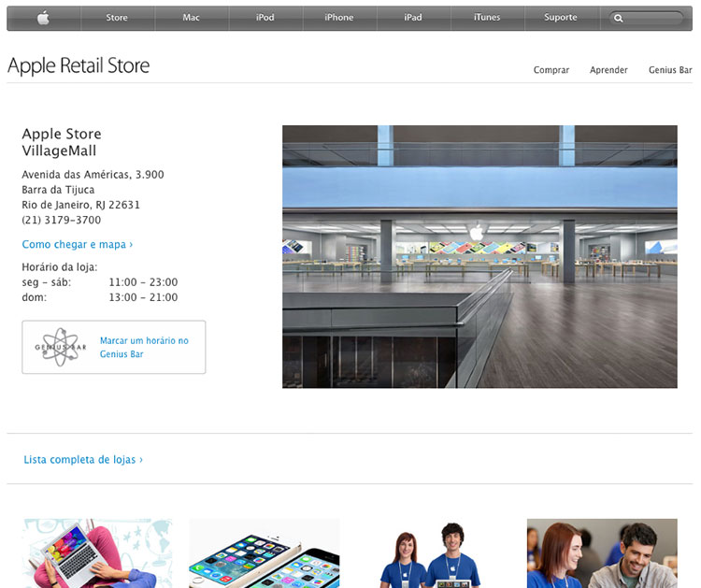Viewport: 701px width, 588px height.
Task: Focus the search field in navigation bar
Action: coord(646,19)
